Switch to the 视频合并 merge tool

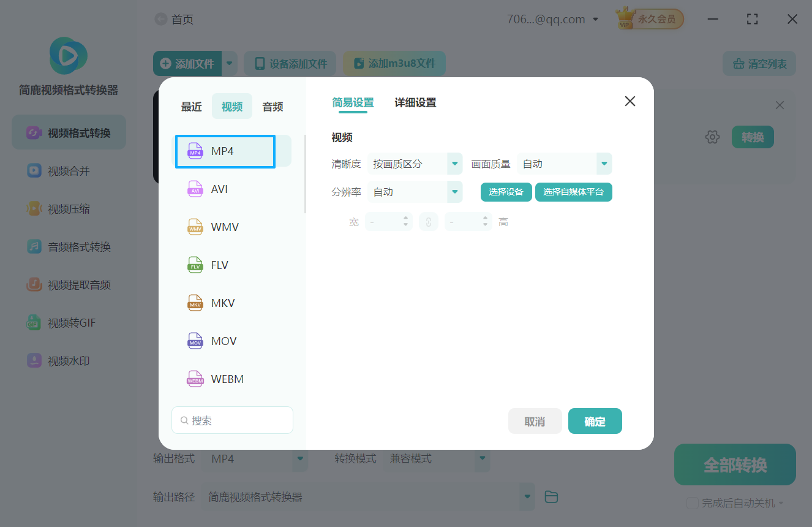[x=67, y=170]
